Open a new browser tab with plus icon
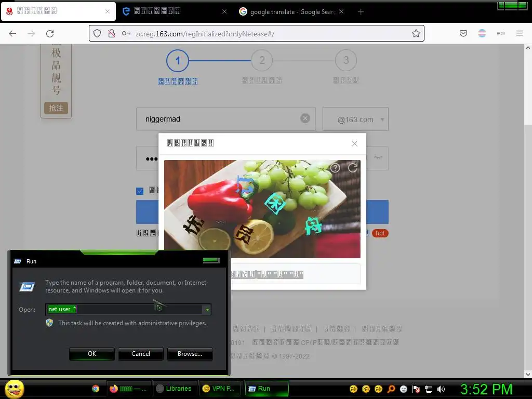The height and width of the screenshot is (399, 532). coord(361,12)
